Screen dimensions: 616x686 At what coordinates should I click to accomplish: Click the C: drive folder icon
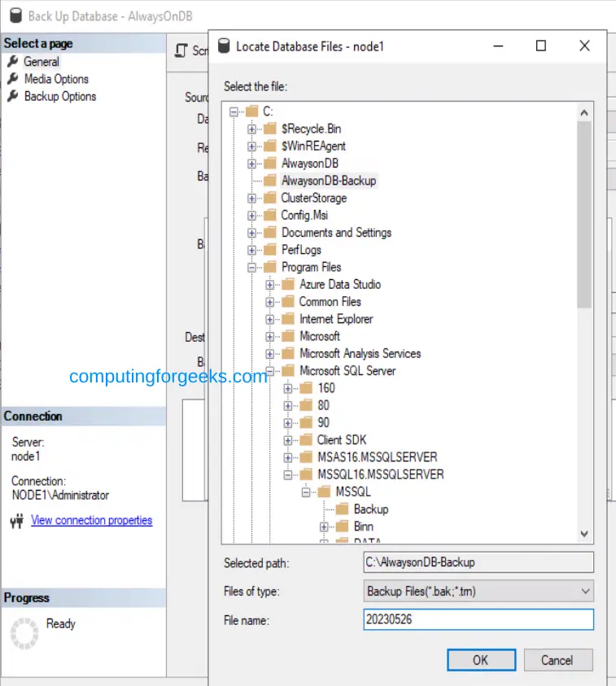click(252, 111)
